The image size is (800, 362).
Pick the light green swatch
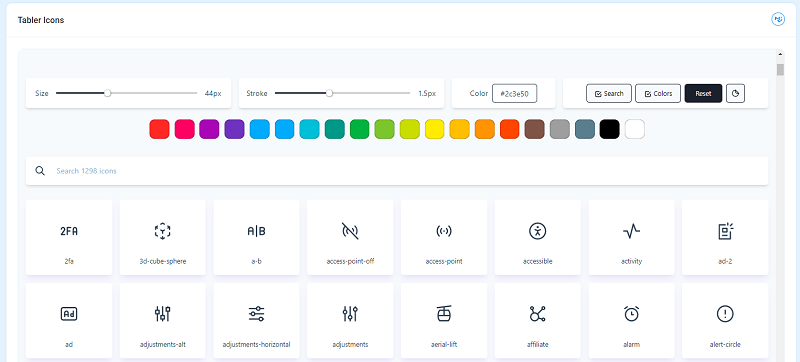tap(384, 129)
